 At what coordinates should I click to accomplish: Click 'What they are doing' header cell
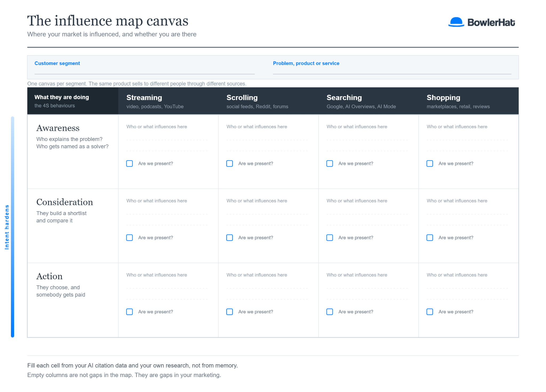(x=73, y=101)
